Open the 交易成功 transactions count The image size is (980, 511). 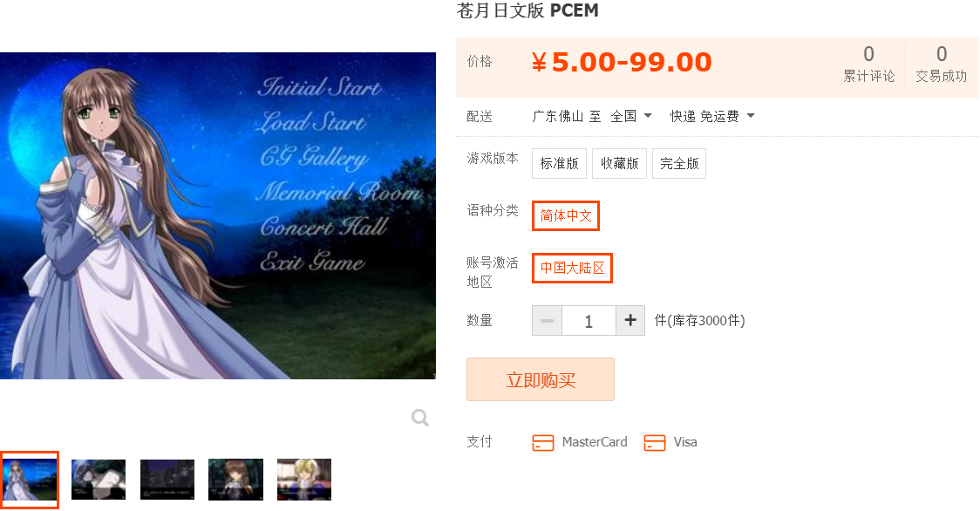coord(942,65)
